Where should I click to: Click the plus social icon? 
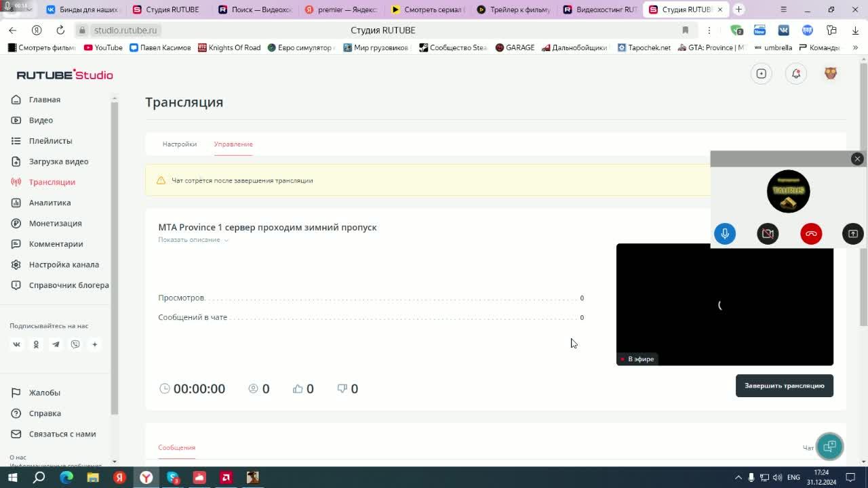point(95,344)
